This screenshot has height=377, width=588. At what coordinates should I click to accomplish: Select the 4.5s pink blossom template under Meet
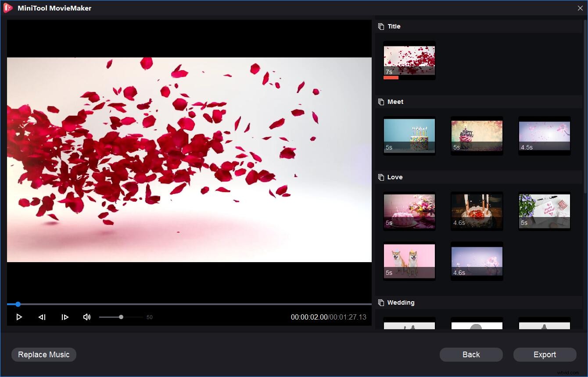pos(544,135)
